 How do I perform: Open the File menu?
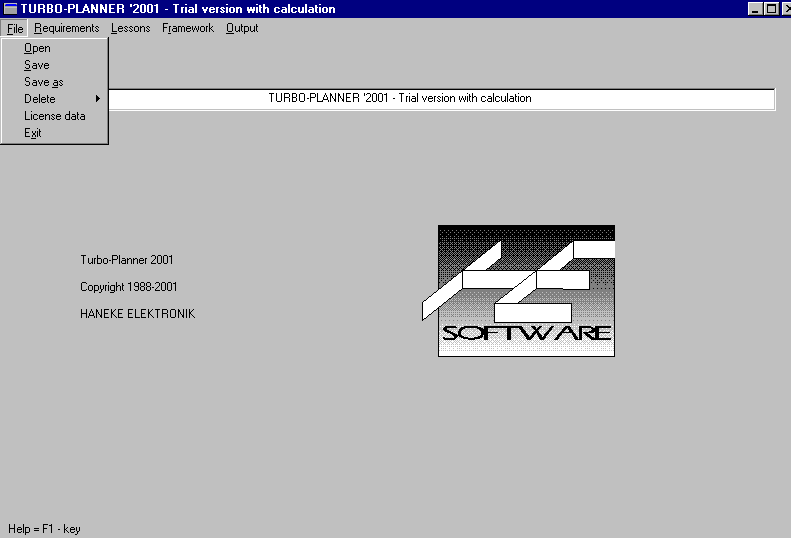(x=15, y=28)
